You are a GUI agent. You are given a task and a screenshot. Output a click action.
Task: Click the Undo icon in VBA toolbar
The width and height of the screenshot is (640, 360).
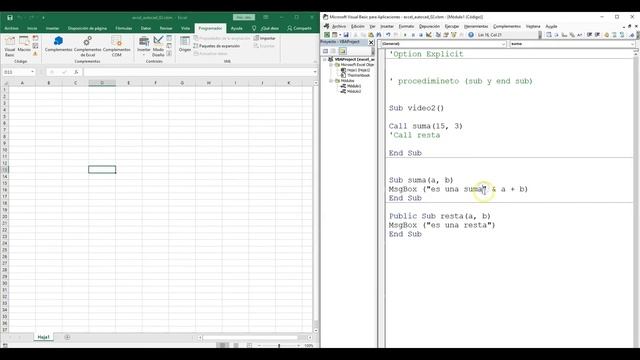point(388,35)
